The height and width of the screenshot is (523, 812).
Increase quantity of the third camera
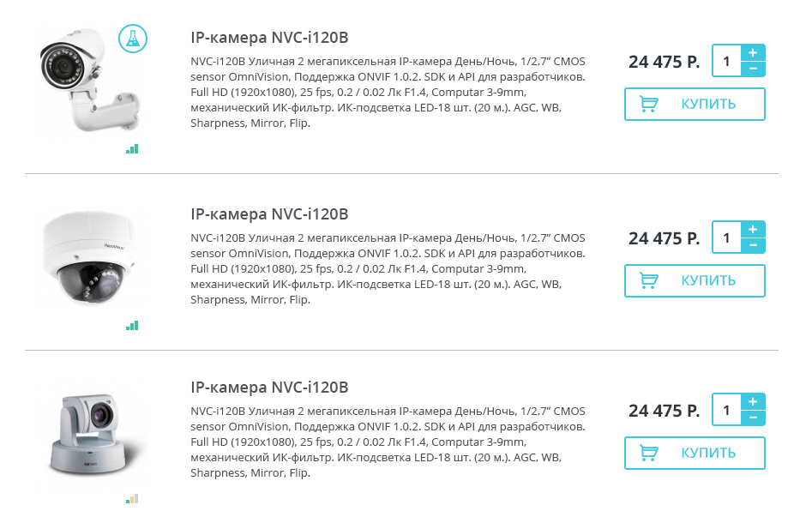coord(752,402)
